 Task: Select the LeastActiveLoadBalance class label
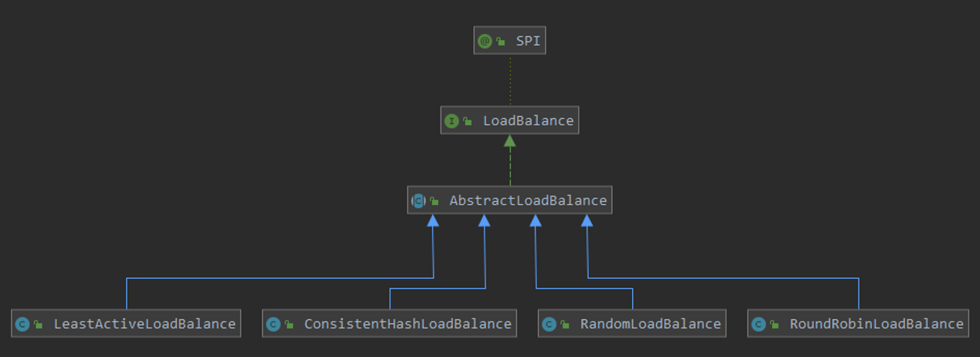pyautogui.click(x=144, y=324)
